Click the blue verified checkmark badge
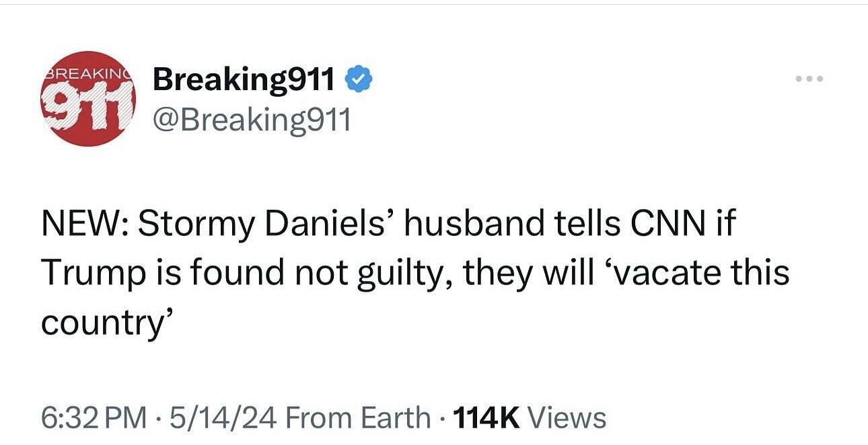The width and height of the screenshot is (868, 445). point(358,80)
